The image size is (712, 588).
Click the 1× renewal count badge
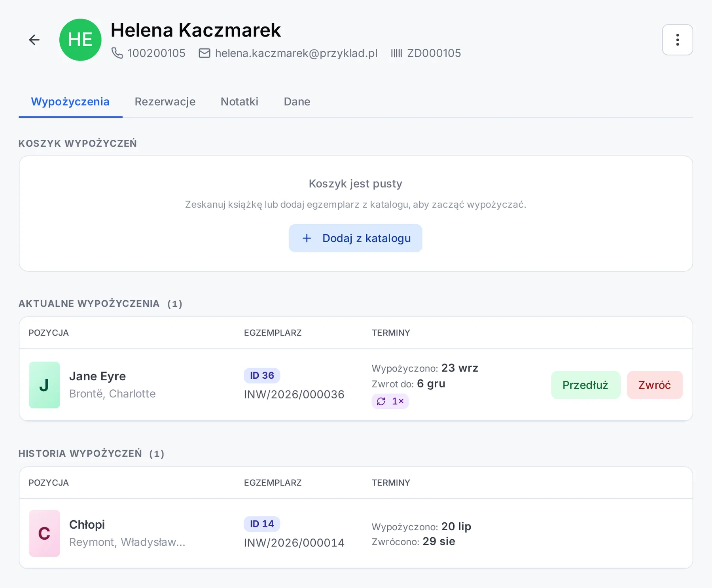[390, 401]
